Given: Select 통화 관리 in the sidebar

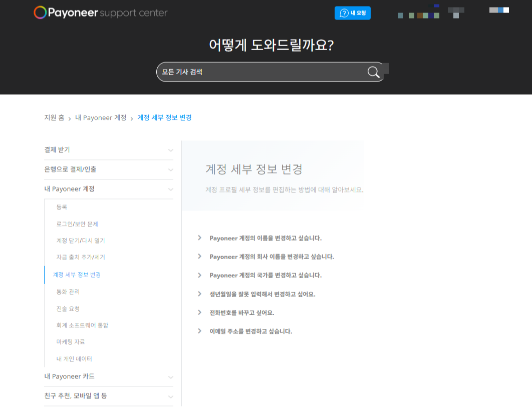Looking at the screenshot, I should [68, 292].
